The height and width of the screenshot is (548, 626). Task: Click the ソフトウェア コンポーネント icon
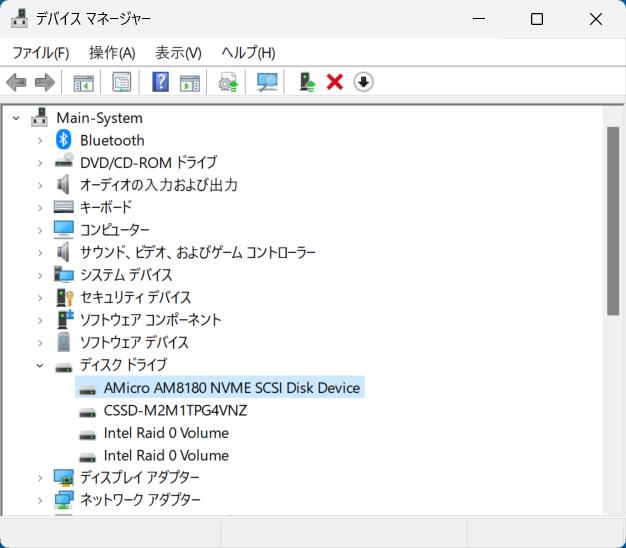[65, 319]
